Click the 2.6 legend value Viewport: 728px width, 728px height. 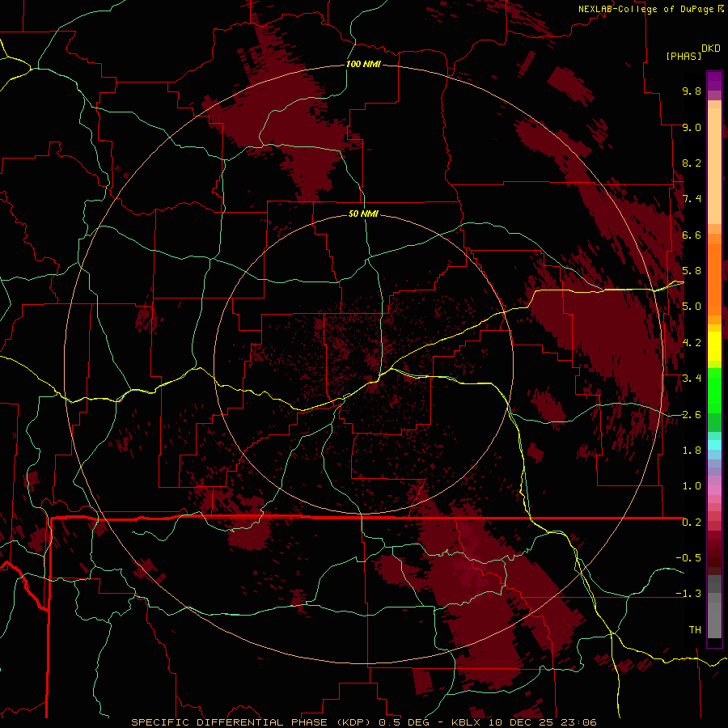pos(692,415)
